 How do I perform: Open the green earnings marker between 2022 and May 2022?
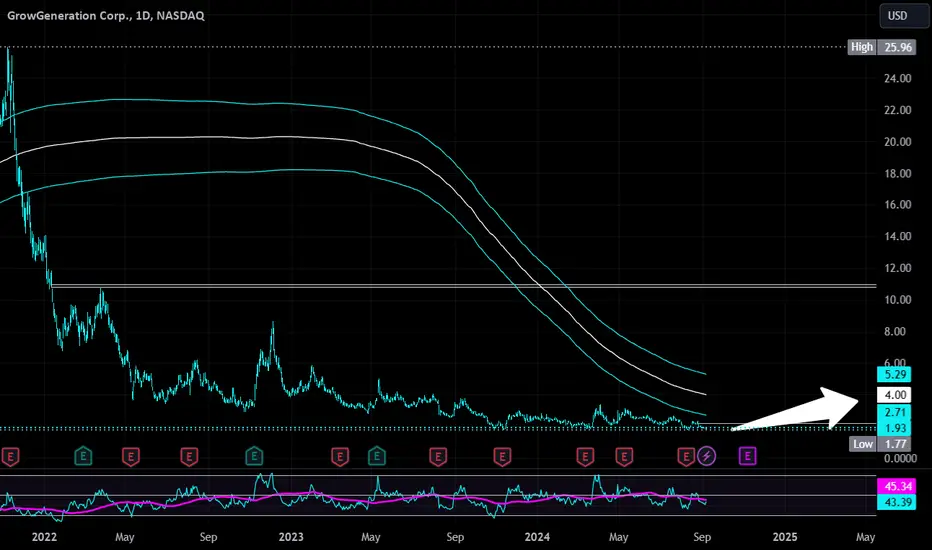pos(83,456)
